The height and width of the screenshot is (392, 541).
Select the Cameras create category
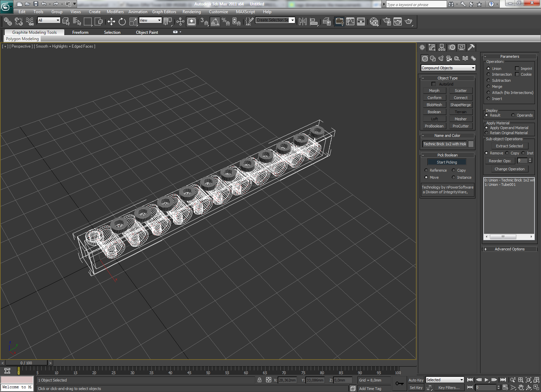[x=449, y=58]
